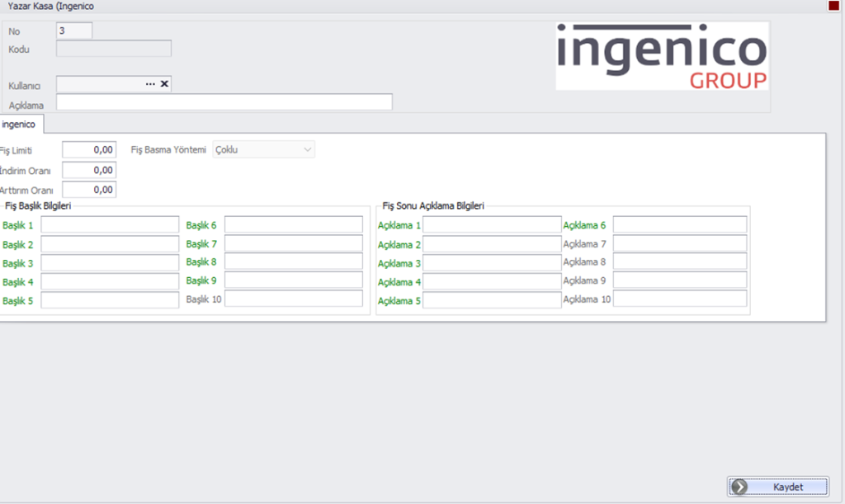Click the Fiş Basma Yöntemi label
The image size is (845, 504).
(168, 149)
